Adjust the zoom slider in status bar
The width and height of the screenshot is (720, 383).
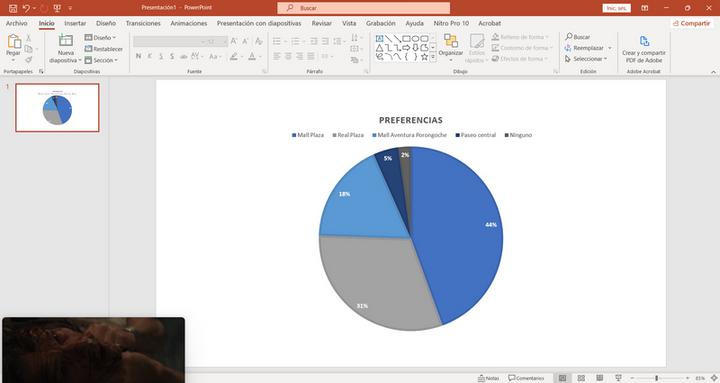click(x=656, y=378)
